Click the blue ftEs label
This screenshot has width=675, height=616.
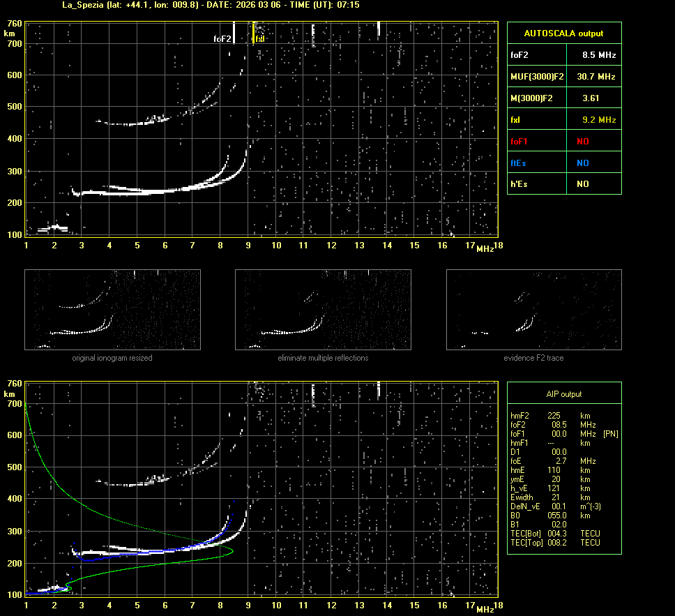[519, 163]
